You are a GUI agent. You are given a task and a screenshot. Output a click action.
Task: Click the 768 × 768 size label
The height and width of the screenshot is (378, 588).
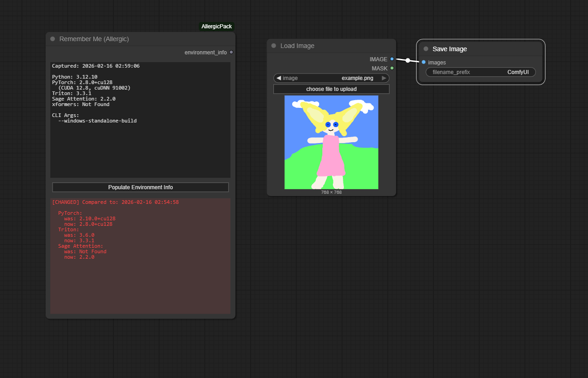coord(331,192)
